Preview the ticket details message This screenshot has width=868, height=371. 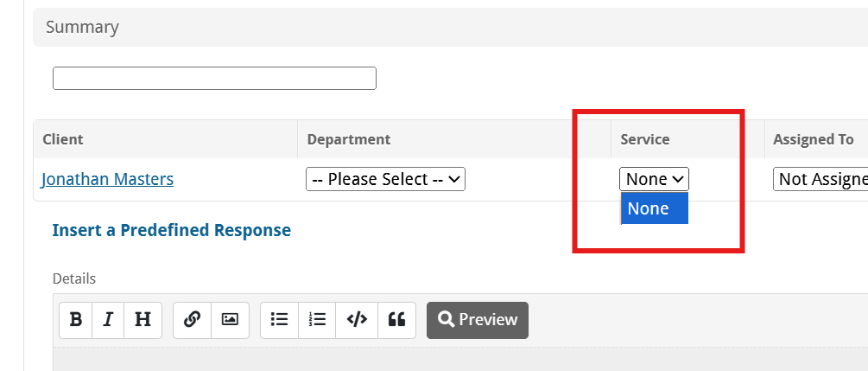[477, 320]
